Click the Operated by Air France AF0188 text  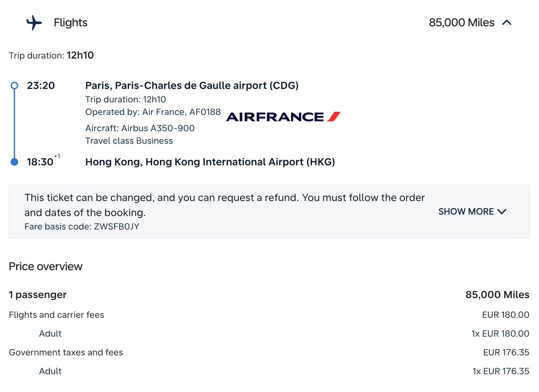153,112
